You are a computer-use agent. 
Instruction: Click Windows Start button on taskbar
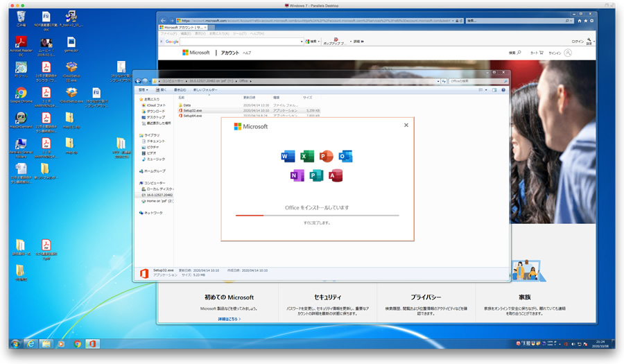coord(15,344)
